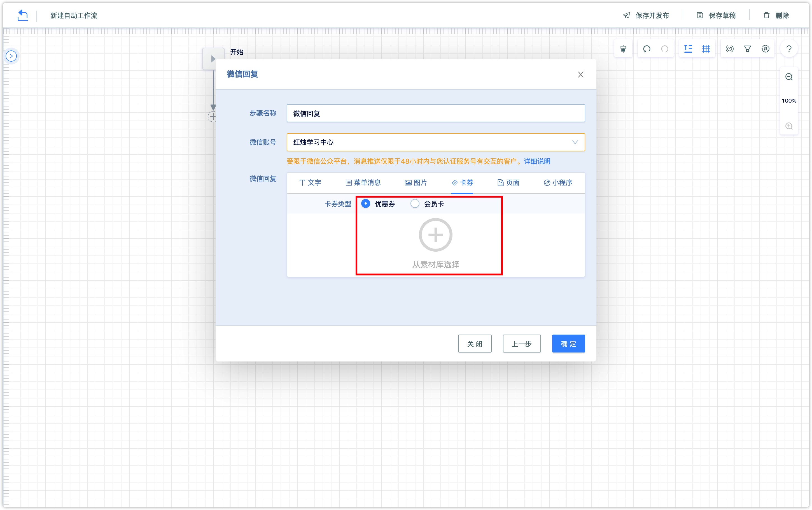
Task: Zoom out the canvas
Action: 789,77
